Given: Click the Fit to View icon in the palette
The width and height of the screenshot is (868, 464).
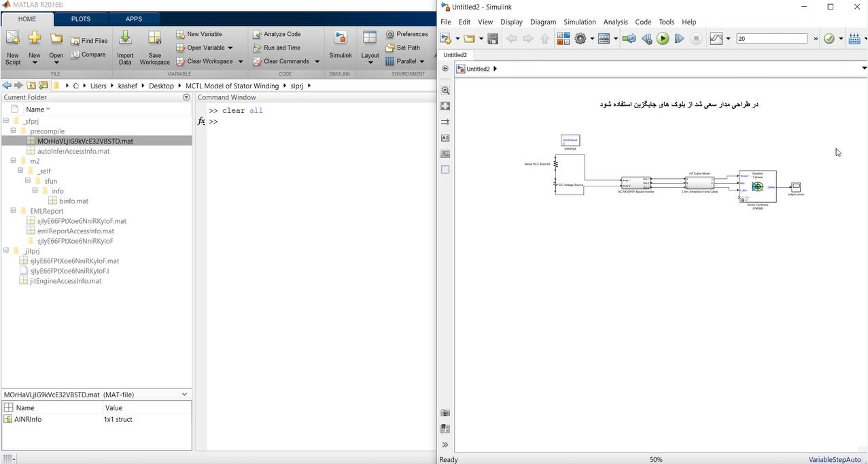Looking at the screenshot, I should 445,106.
